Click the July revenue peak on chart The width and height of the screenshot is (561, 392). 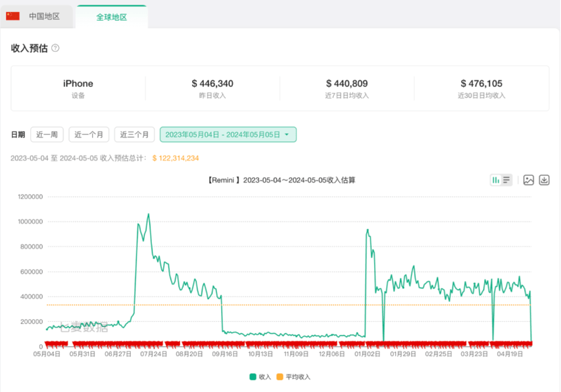tap(148, 214)
